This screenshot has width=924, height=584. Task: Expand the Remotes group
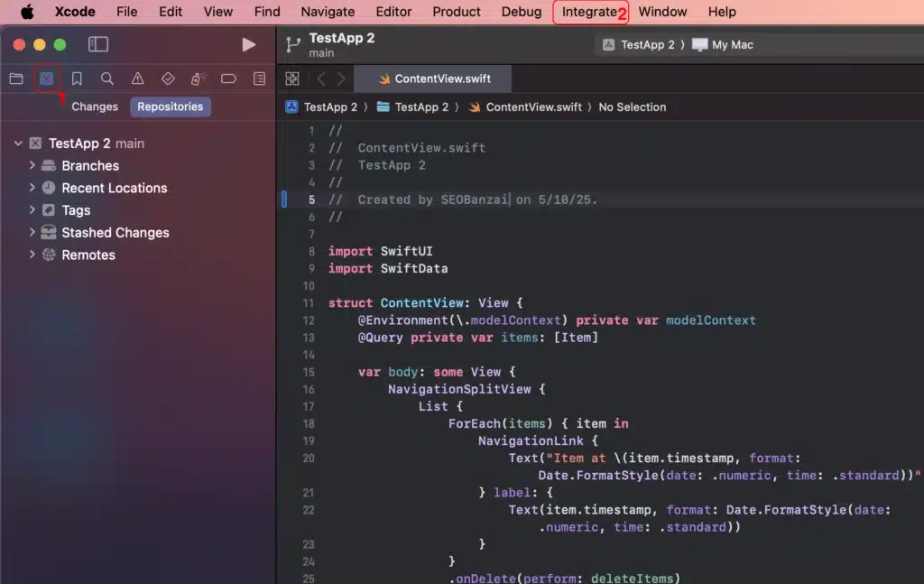coord(32,255)
